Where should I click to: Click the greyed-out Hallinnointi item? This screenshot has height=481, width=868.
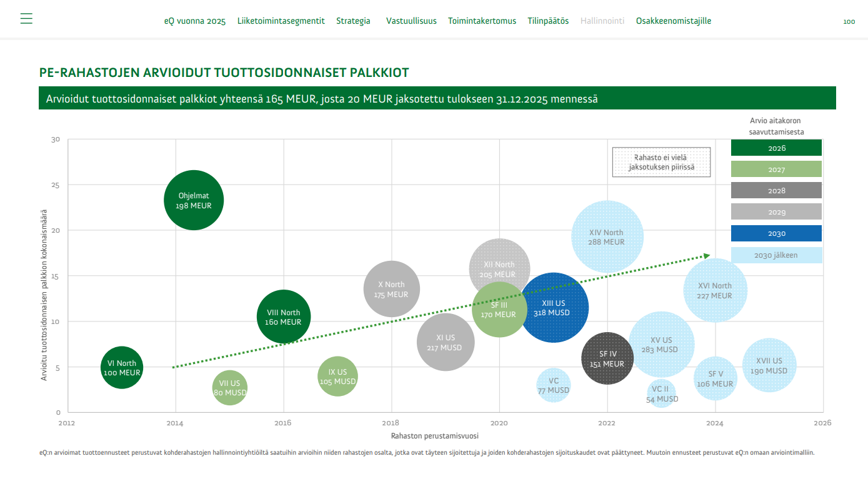(x=602, y=21)
